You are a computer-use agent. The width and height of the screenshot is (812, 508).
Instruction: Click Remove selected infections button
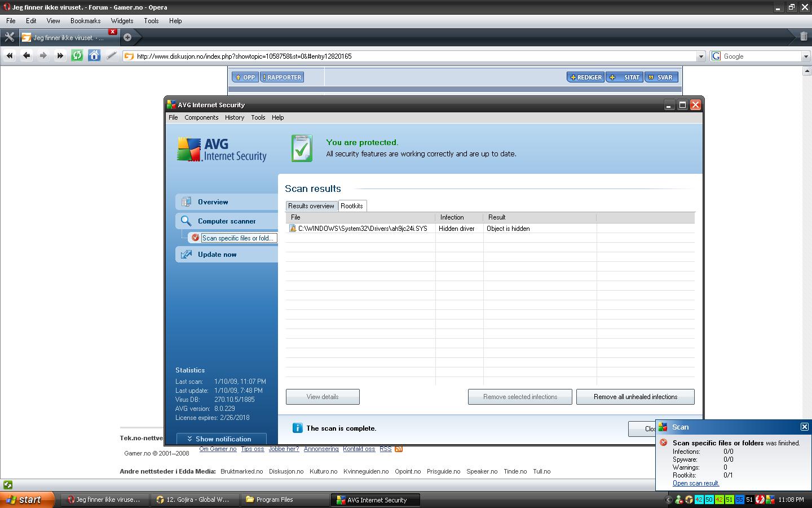(520, 397)
